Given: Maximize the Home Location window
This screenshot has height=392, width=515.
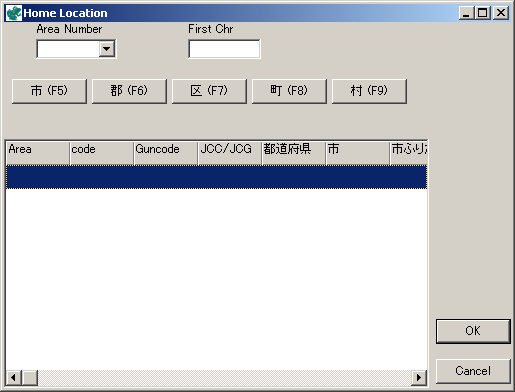Looking at the screenshot, I should (x=483, y=13).
